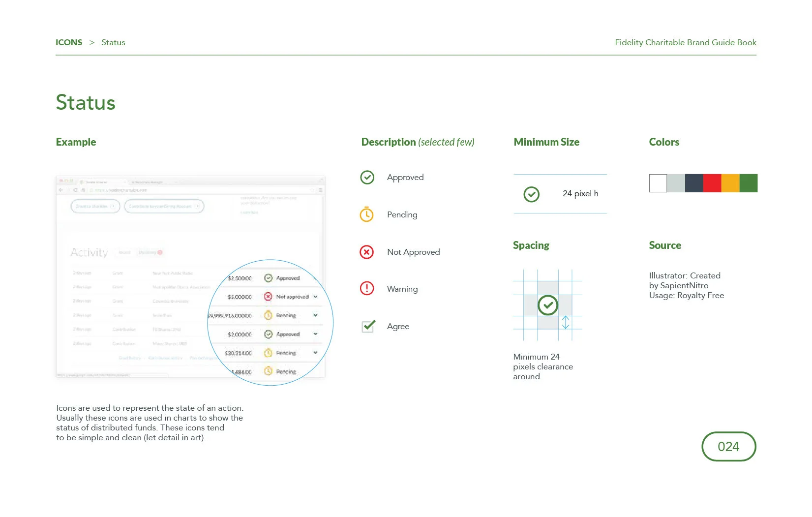Expand the chevron in the $9,999,916,000.00 Pending row
Viewport: 812px width, 517px height.
tap(315, 315)
